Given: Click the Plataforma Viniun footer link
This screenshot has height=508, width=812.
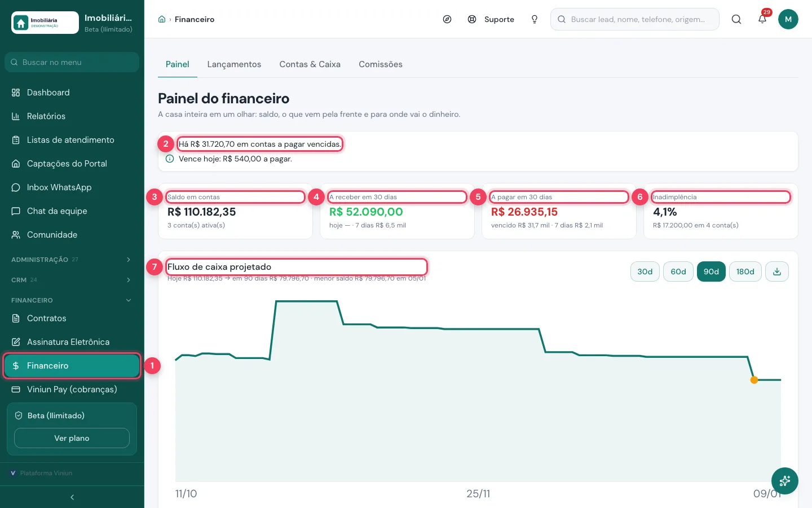Looking at the screenshot, I should pos(42,473).
